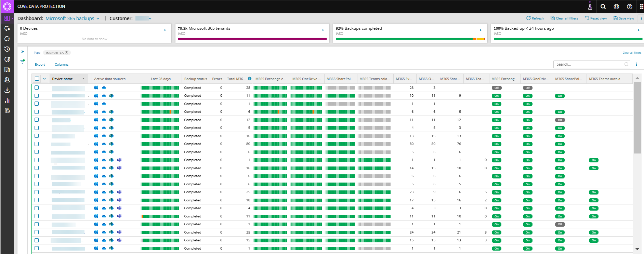Open the download icon in left sidebar
The height and width of the screenshot is (254, 644).
(7, 90)
